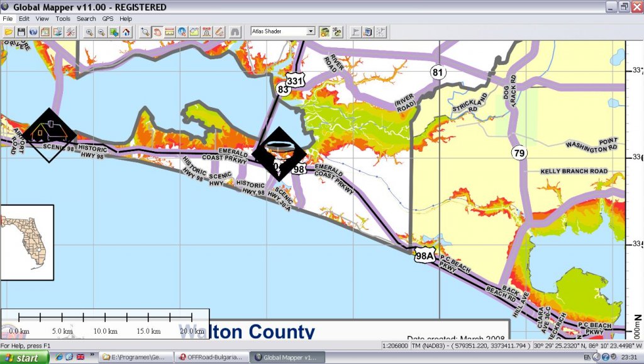Viewport: 644px width, 364px height.
Task: Open the Atlas Shader dropdown arrow
Action: coord(311,31)
